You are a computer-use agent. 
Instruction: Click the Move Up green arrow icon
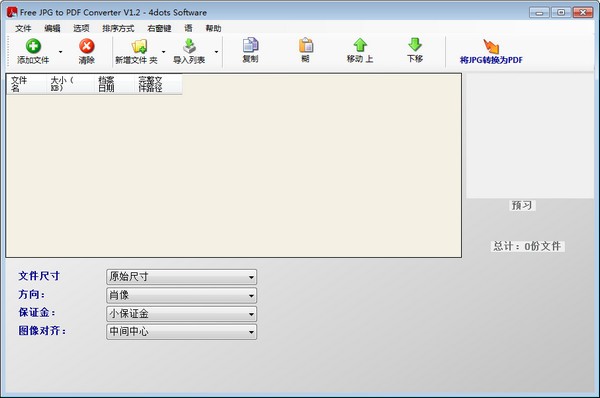[x=360, y=45]
